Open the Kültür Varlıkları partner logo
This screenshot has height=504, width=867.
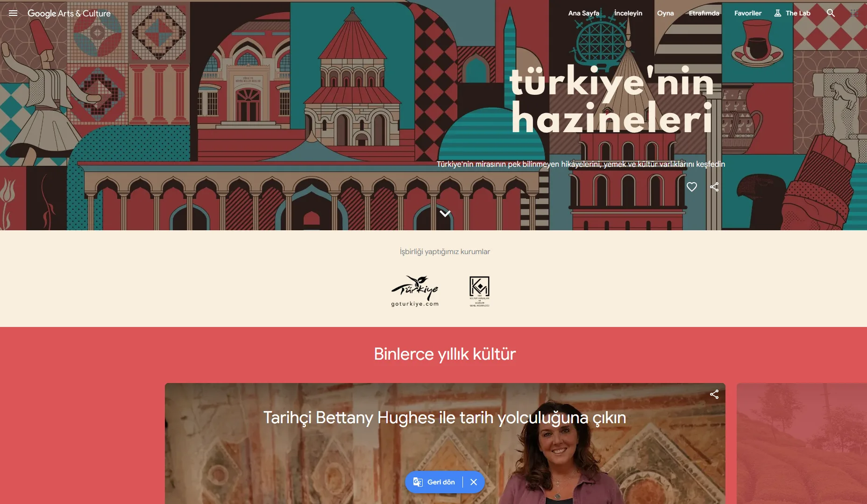(480, 291)
